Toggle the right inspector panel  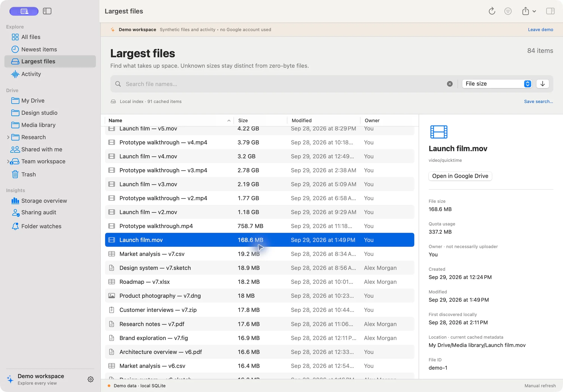[550, 11]
